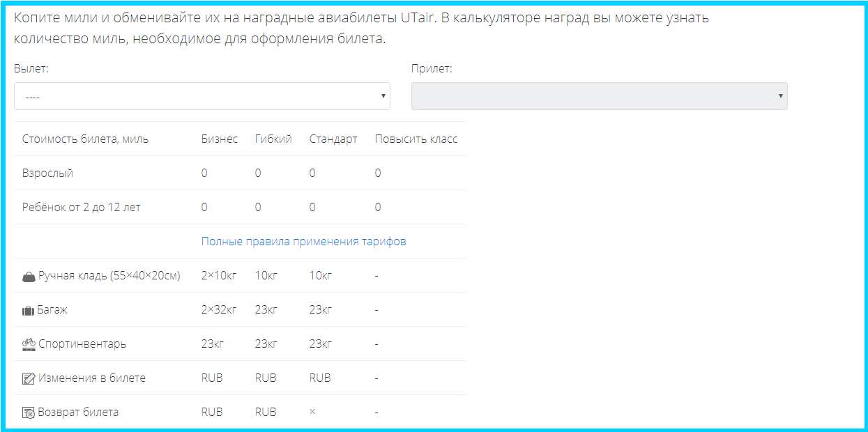Click the Стандарт column header

point(333,139)
